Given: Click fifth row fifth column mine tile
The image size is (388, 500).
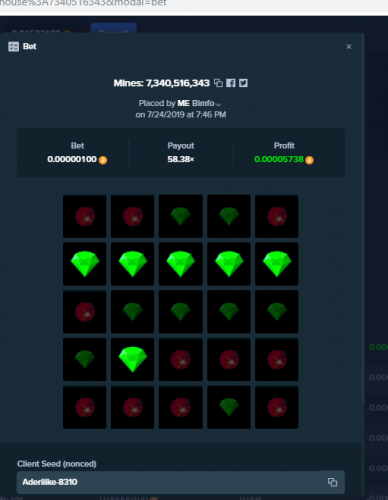Looking at the screenshot, I should [x=277, y=407].
